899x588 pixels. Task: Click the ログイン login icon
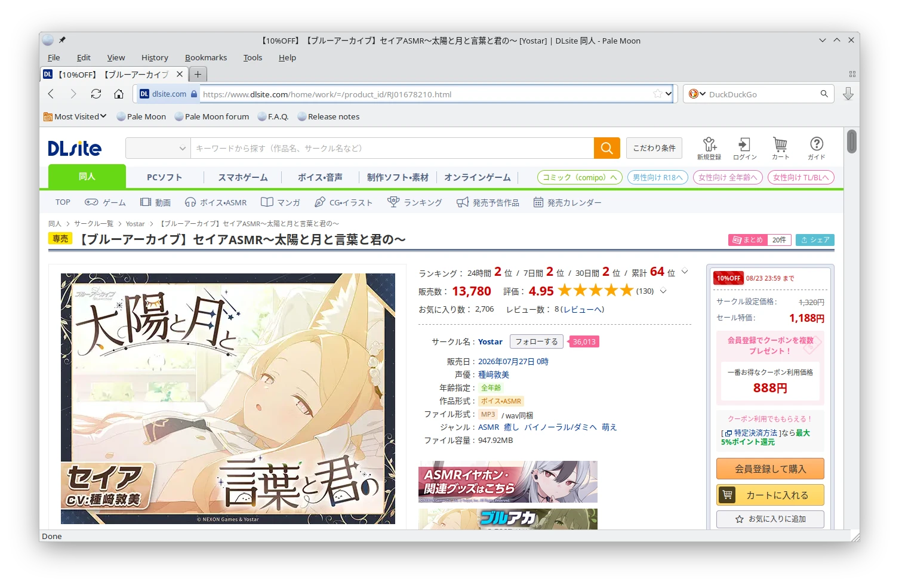(744, 148)
